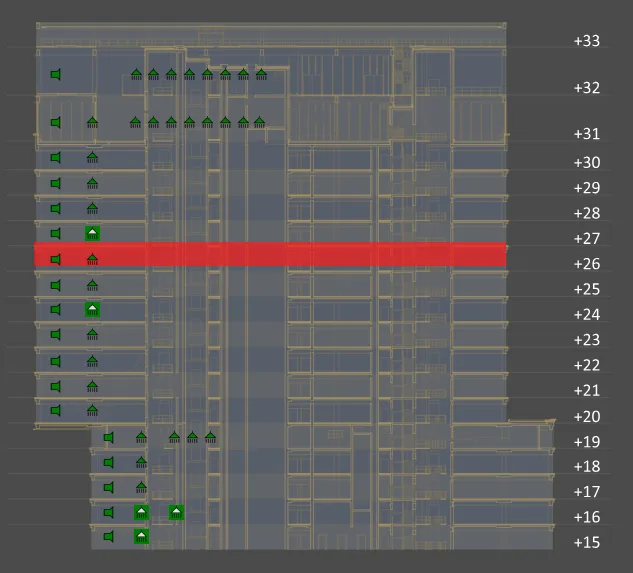Screen dimensions: 633x573
Task: Click the highlighted detector on floor +24
Action: pos(92,310)
